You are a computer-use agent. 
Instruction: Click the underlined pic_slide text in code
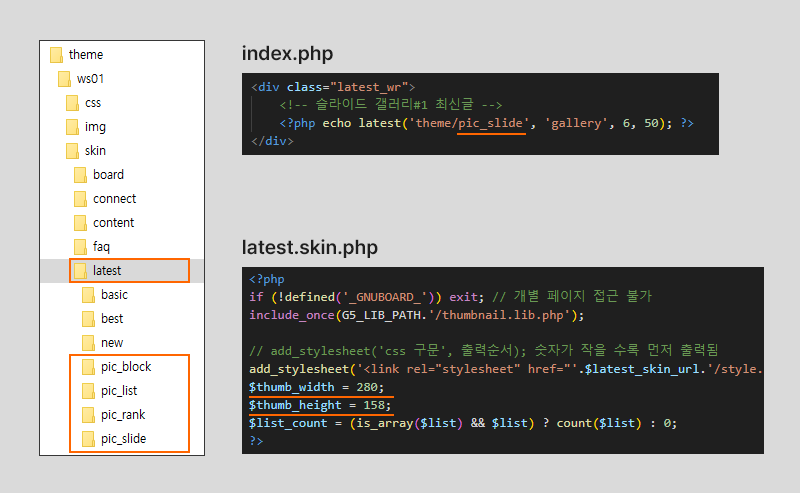point(492,123)
